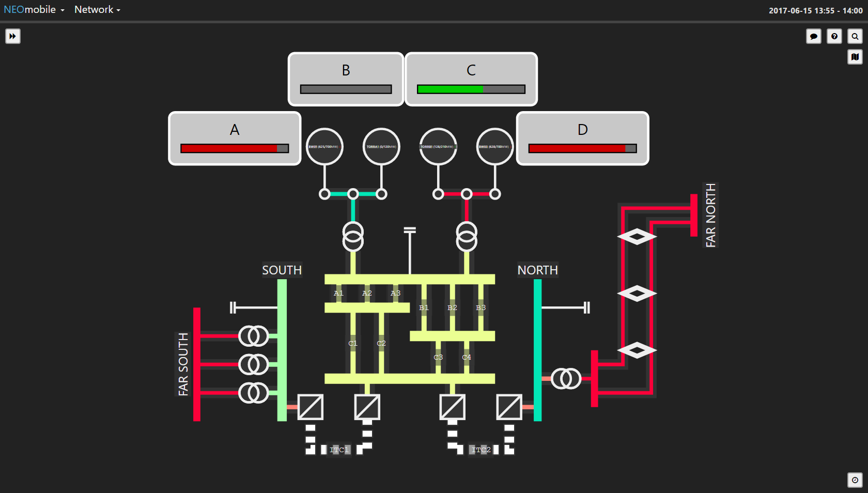The height and width of the screenshot is (493, 868).
Task: Select generator BW01 (625/700MW)
Action: (x=324, y=146)
